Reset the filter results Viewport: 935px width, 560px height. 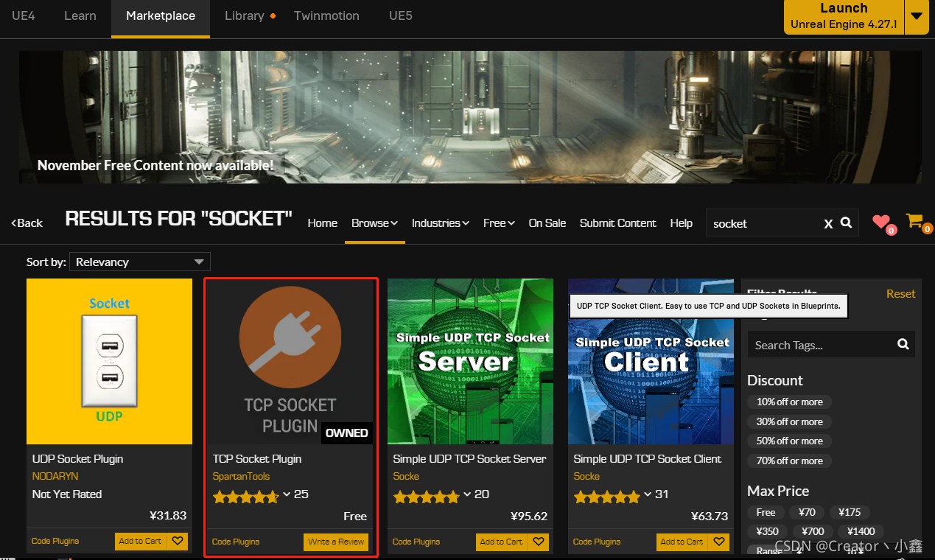click(900, 293)
